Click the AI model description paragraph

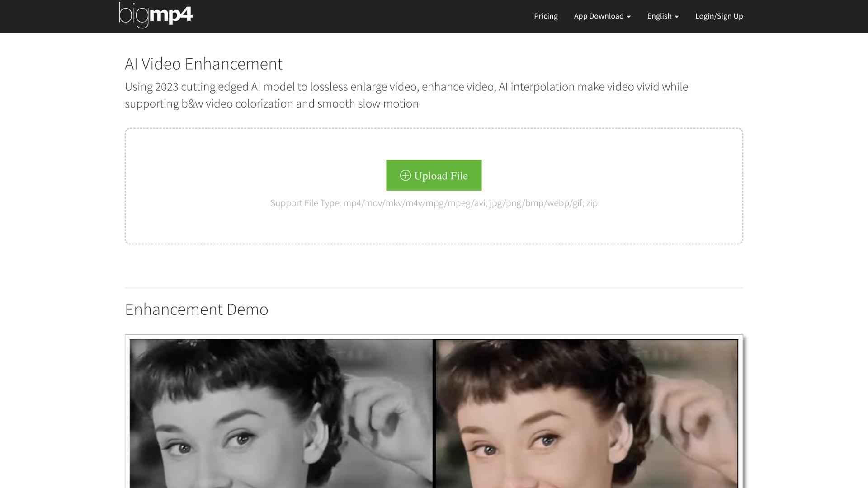(406, 95)
